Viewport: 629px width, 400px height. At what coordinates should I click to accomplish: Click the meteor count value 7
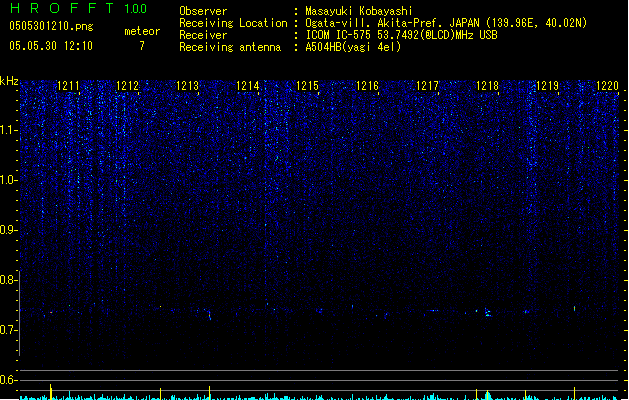click(142, 46)
